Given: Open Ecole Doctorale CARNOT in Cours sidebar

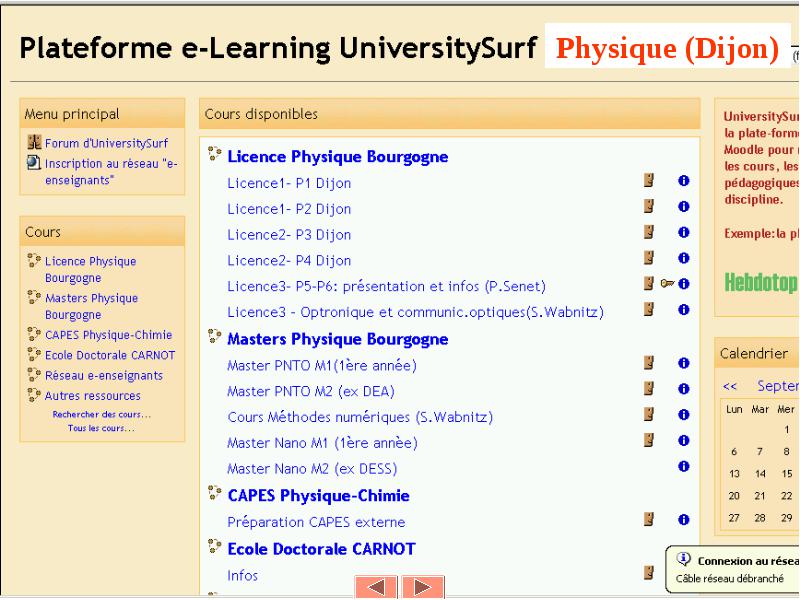Looking at the screenshot, I should [110, 355].
